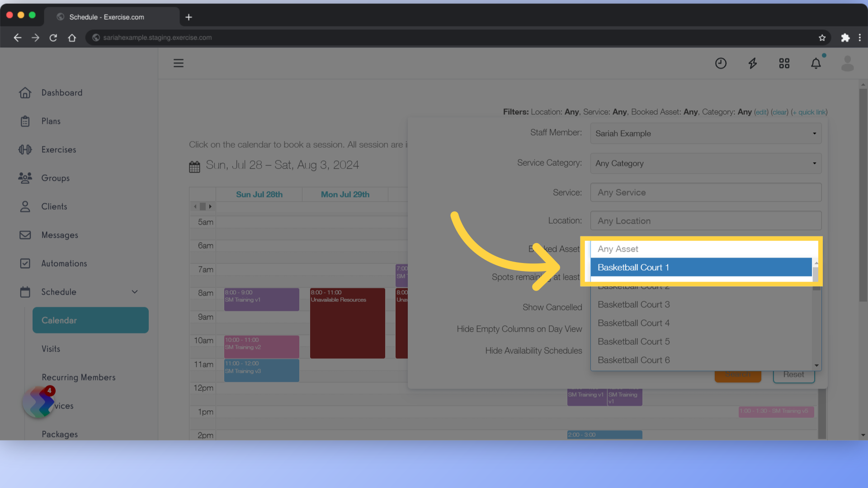868x488 pixels.
Task: Click the Groups people icon
Action: (25, 178)
